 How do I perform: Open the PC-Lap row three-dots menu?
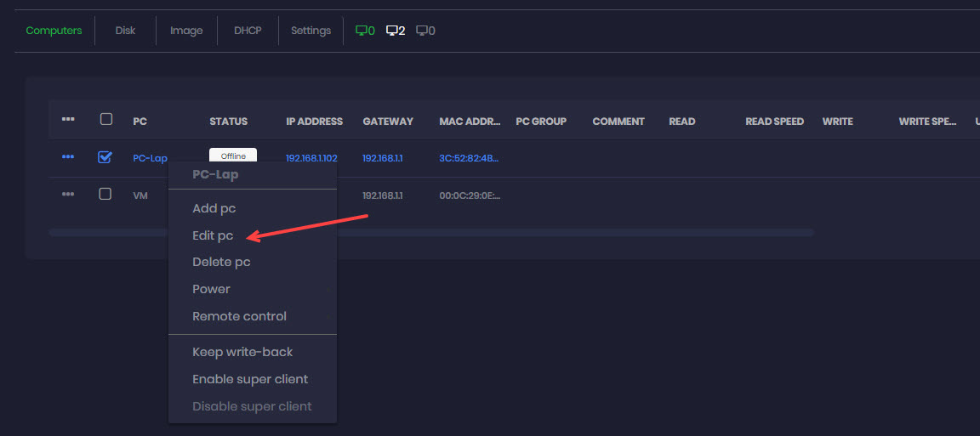(x=68, y=157)
